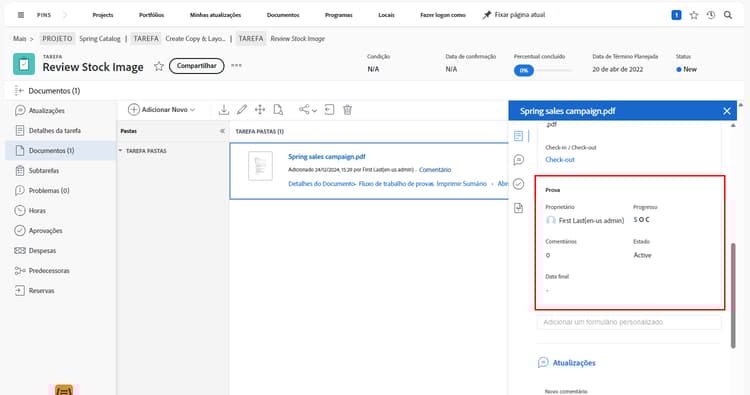Open the share dropdown in toolbar
The image size is (750, 395).
click(308, 110)
